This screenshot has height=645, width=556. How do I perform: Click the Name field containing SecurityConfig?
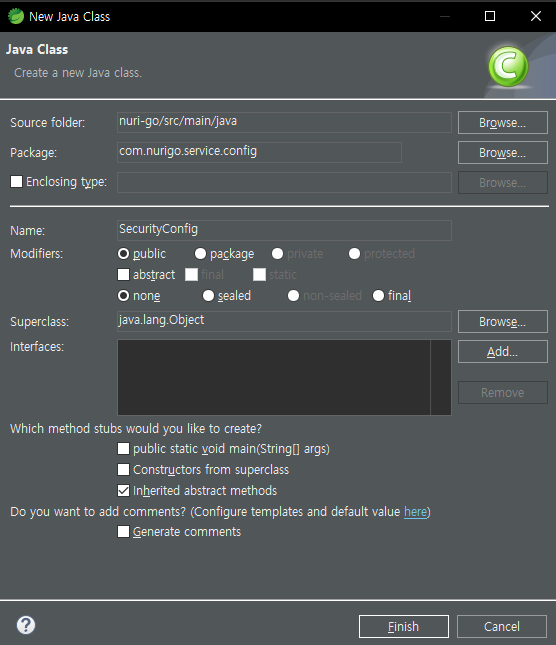pos(284,230)
